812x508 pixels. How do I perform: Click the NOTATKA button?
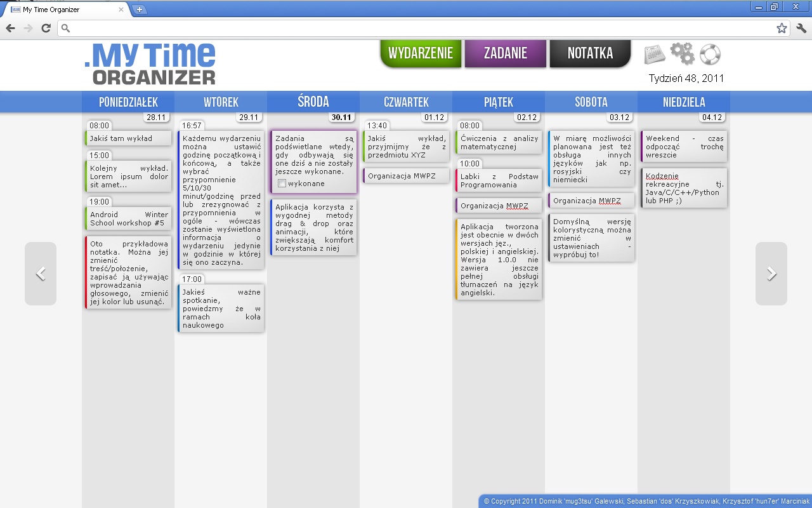[590, 53]
